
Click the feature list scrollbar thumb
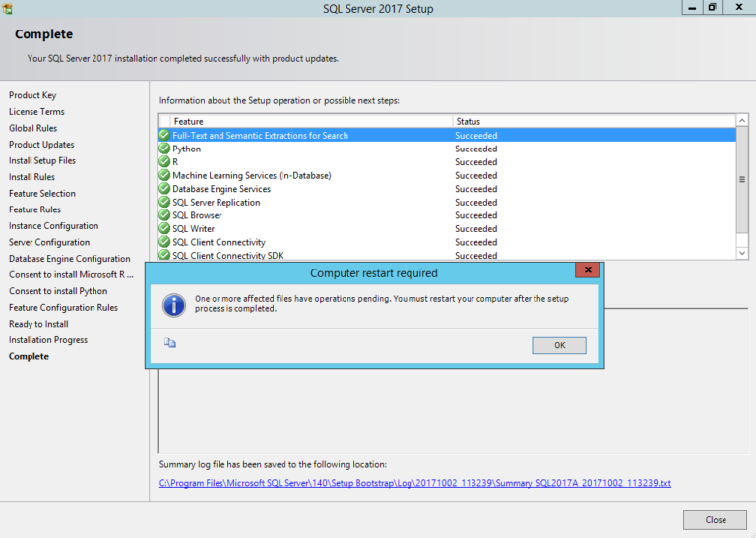pos(742,179)
